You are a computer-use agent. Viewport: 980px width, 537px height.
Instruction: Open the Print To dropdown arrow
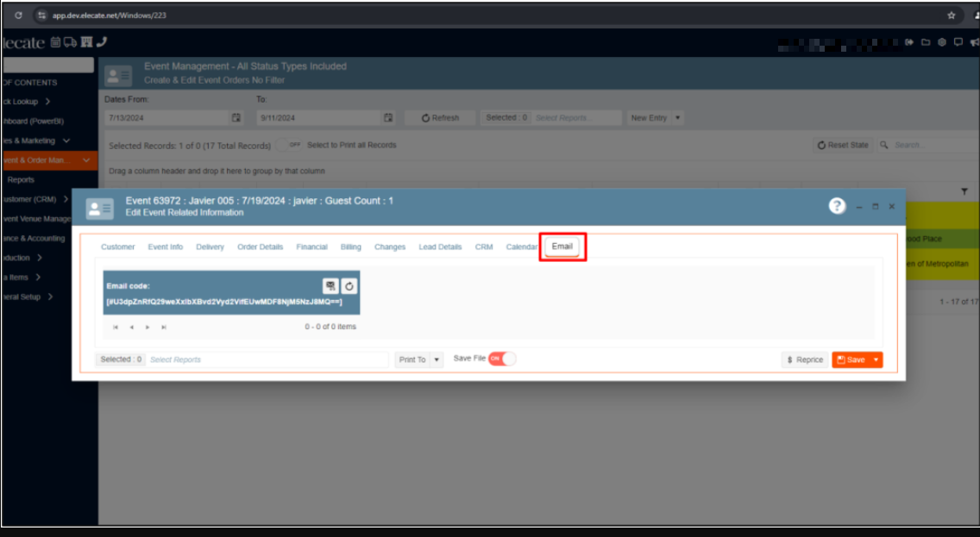(x=437, y=359)
